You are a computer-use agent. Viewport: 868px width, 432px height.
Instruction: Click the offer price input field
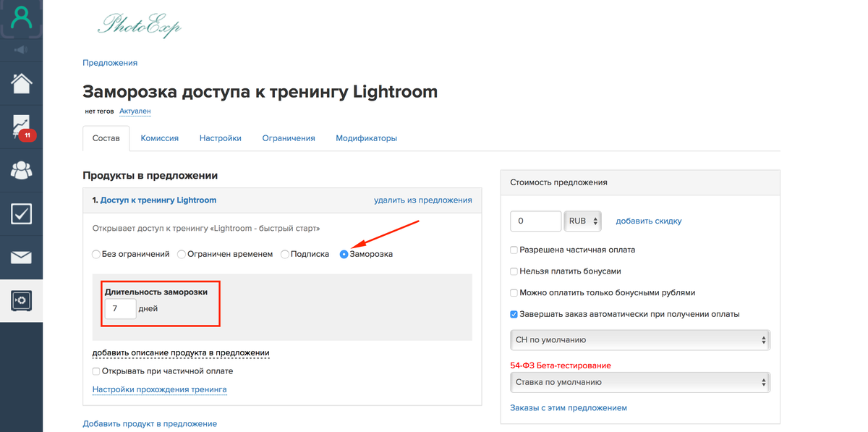pyautogui.click(x=536, y=221)
